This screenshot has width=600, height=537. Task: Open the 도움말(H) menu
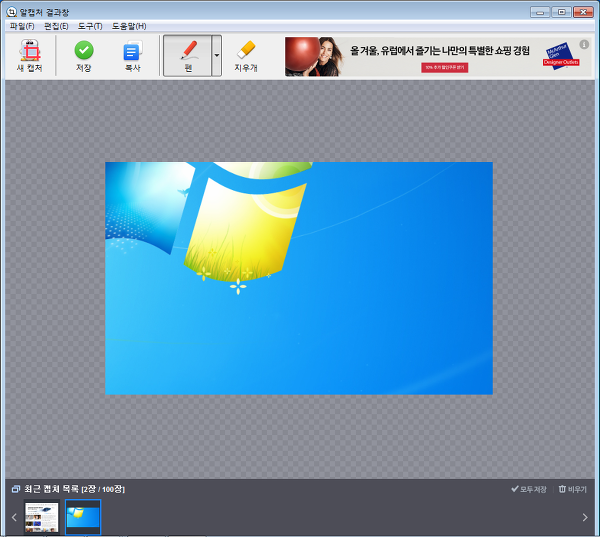tap(129, 26)
